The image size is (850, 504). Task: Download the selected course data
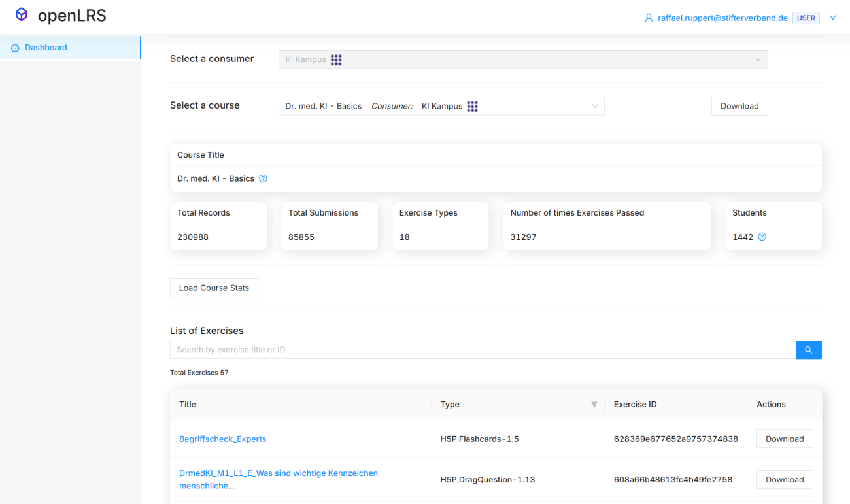tap(739, 106)
